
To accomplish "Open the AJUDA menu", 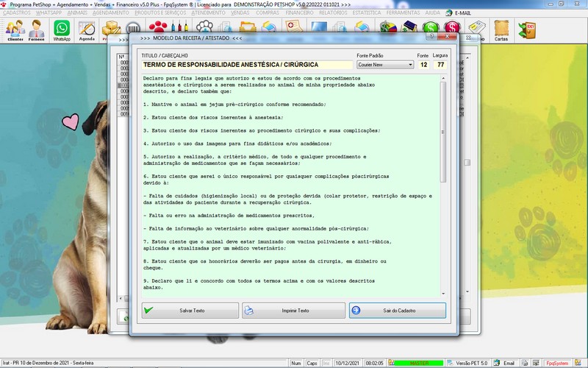I will 432,13.
